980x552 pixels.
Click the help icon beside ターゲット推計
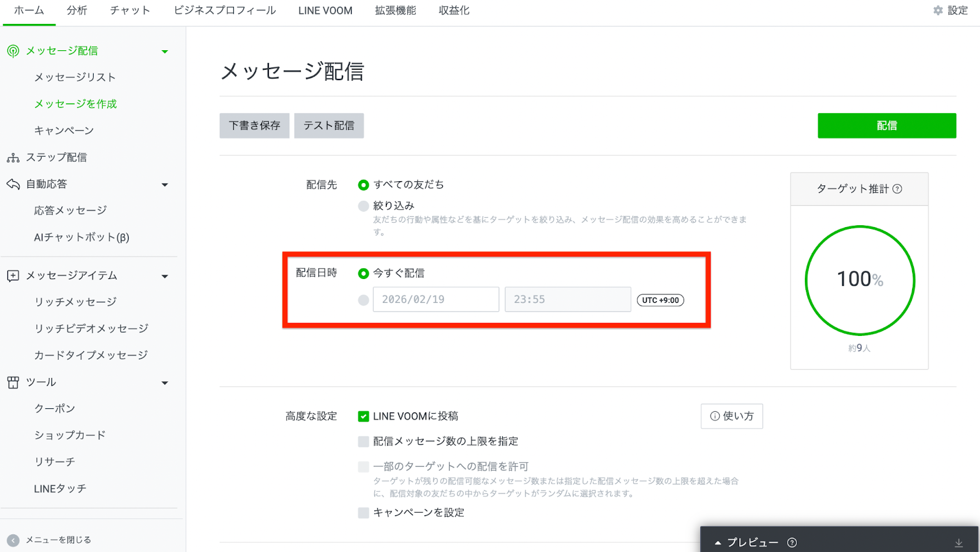[897, 189]
